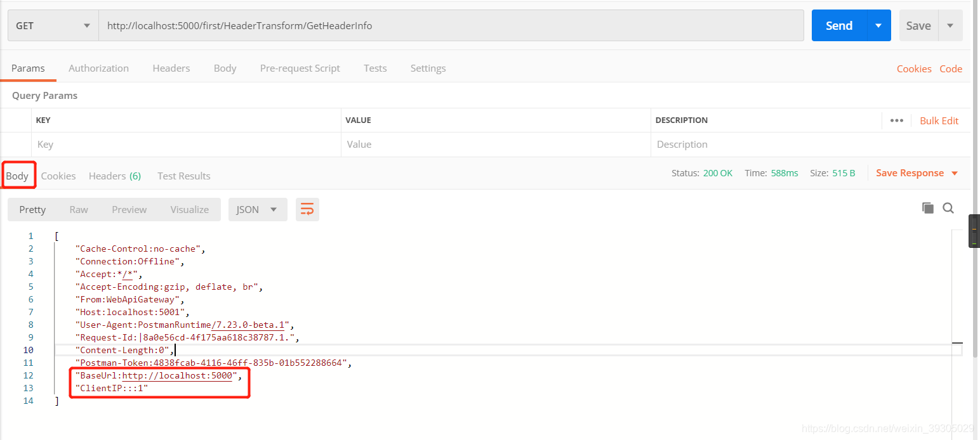Open the Settings tab
This screenshot has height=440, width=980.
[428, 68]
